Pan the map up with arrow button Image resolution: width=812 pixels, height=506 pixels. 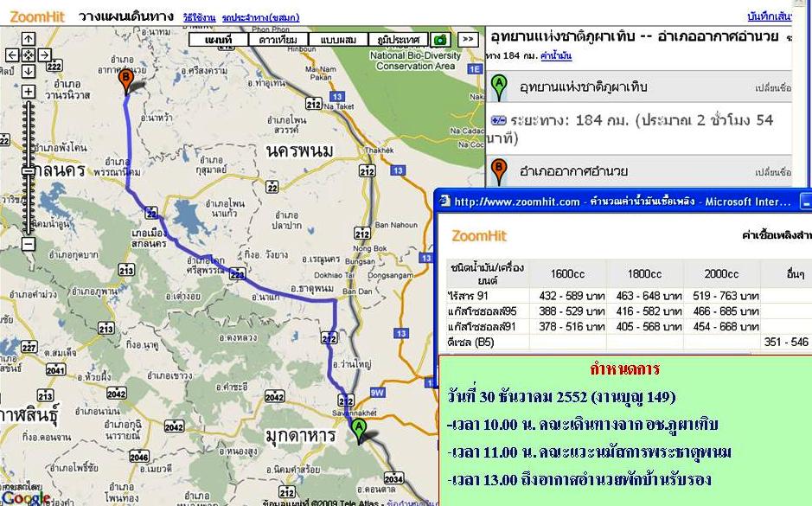tap(29, 39)
